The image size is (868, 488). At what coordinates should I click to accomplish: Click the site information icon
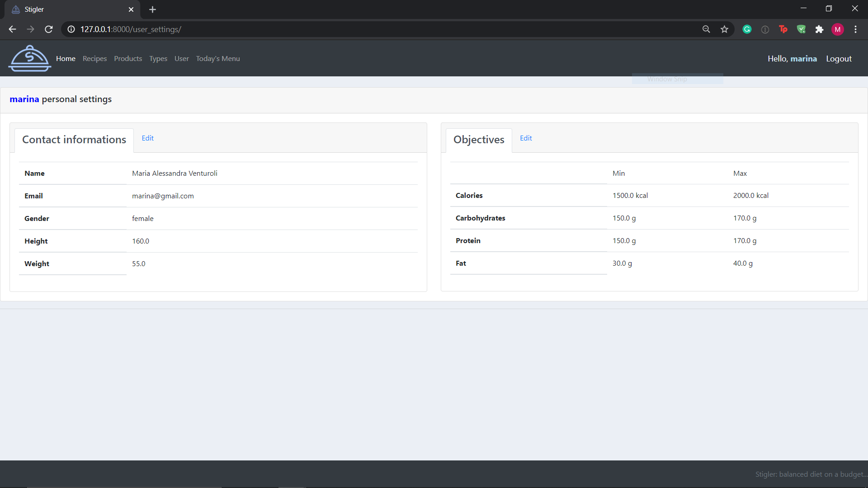coord(71,29)
